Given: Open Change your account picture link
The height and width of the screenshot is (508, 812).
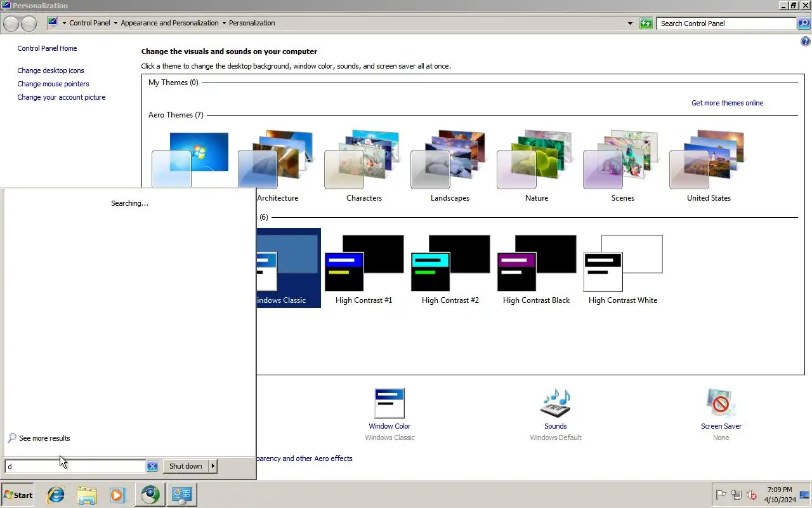Looking at the screenshot, I should [62, 97].
